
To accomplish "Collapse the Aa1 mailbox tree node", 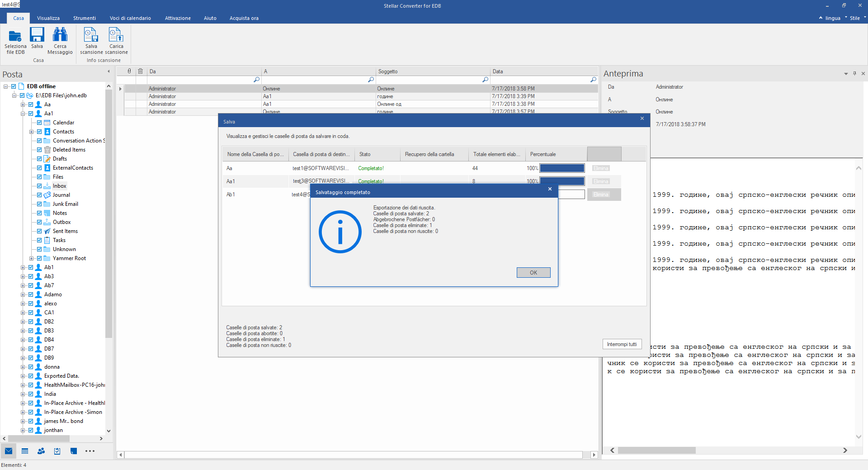I will coord(23,114).
